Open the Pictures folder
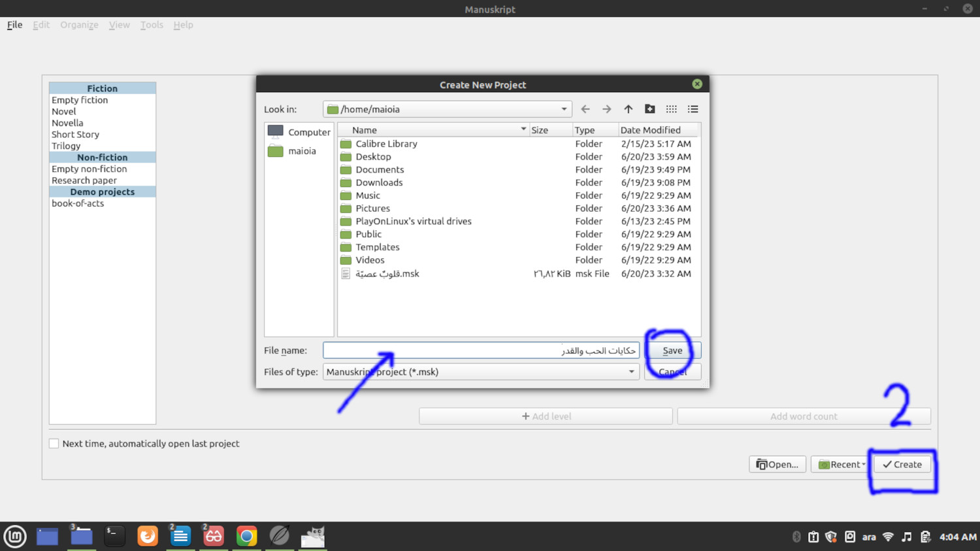Screen dimensions: 980x551 click(x=372, y=209)
